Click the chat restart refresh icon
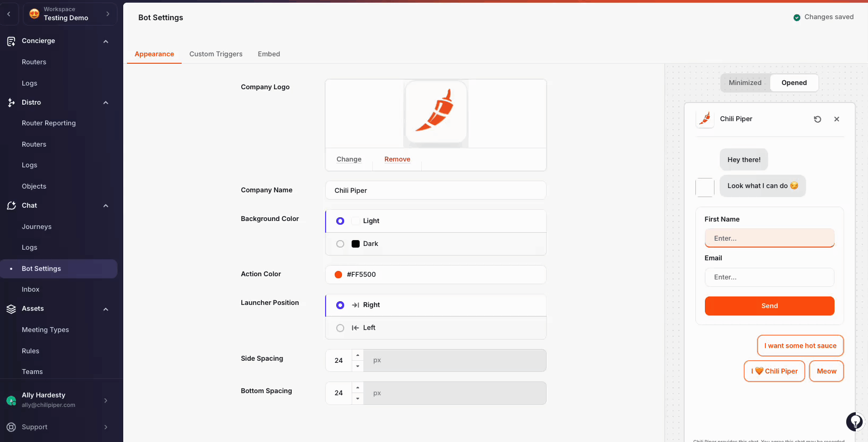Screen dimensions: 868x442 point(818,119)
